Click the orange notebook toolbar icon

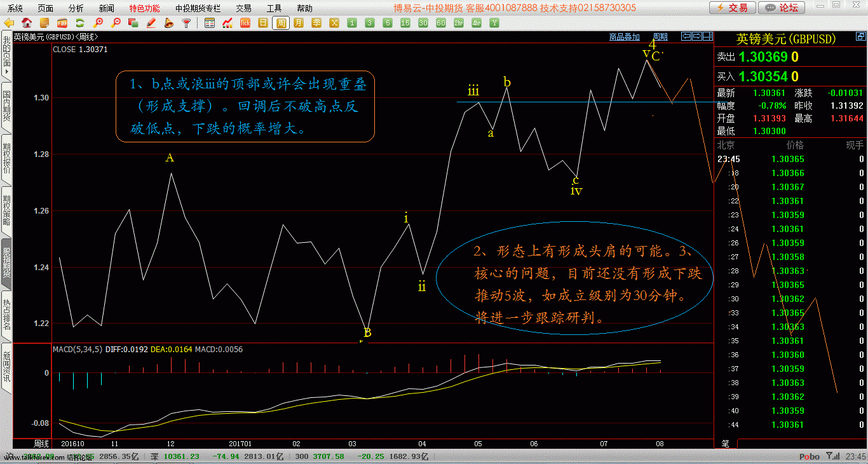pos(44,23)
